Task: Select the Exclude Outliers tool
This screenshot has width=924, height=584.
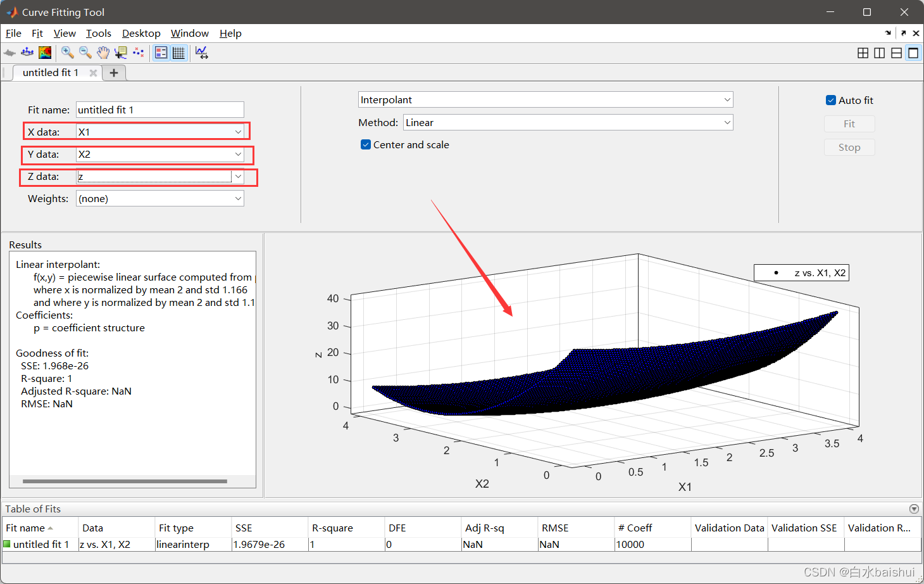Action: coord(138,53)
